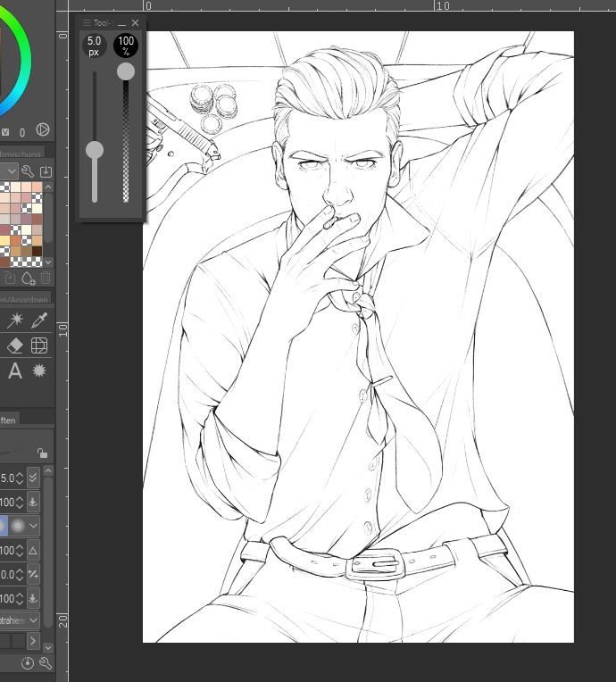This screenshot has height=682, width=616.
Task: Expand the brush tip shape dropdown
Action: click(x=34, y=525)
